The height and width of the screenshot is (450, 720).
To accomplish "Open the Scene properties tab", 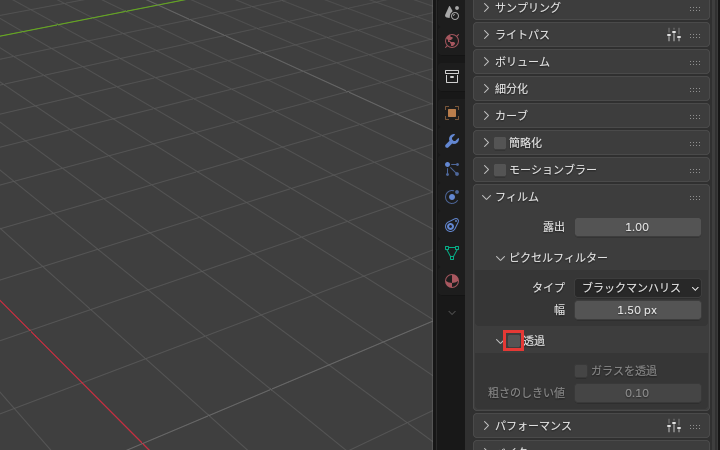I will coord(452,13).
